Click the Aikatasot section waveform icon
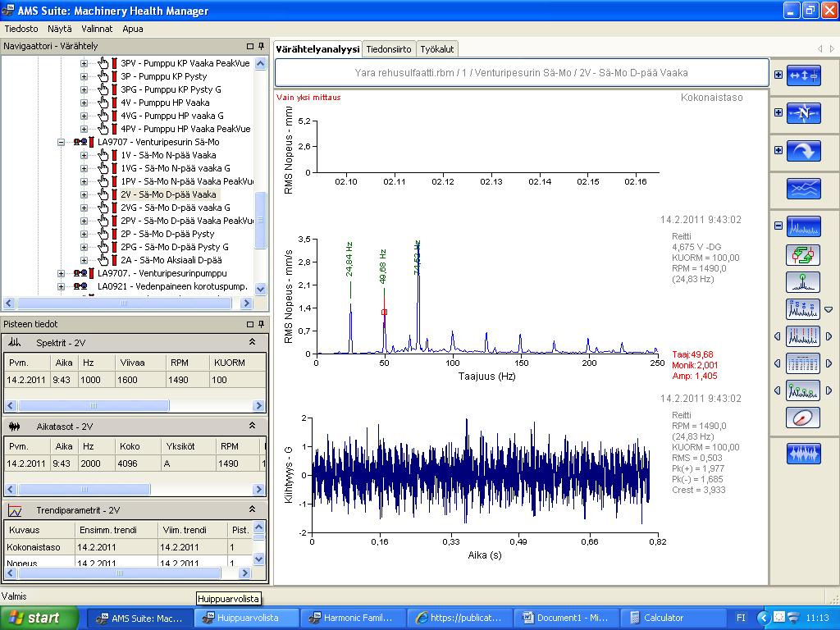 tap(15, 427)
